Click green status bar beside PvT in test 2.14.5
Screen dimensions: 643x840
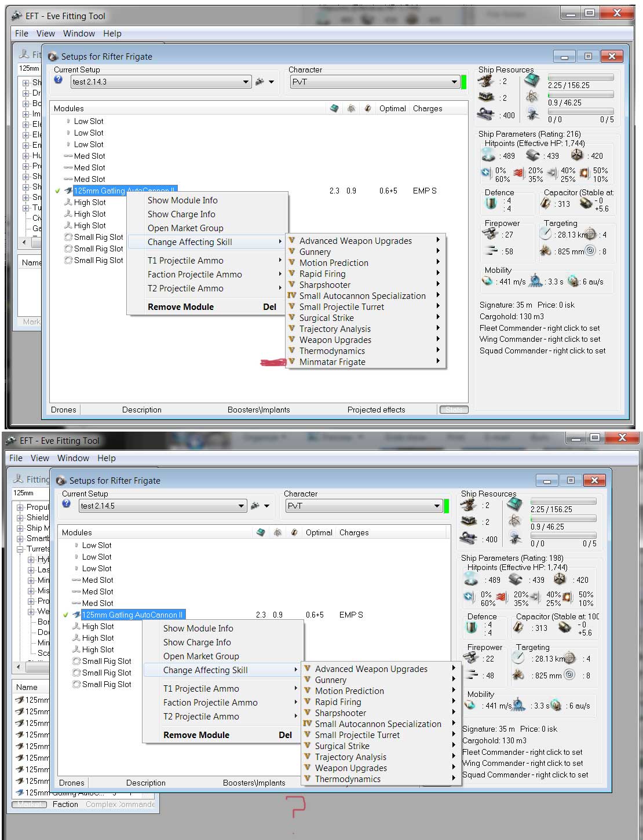[x=446, y=506]
